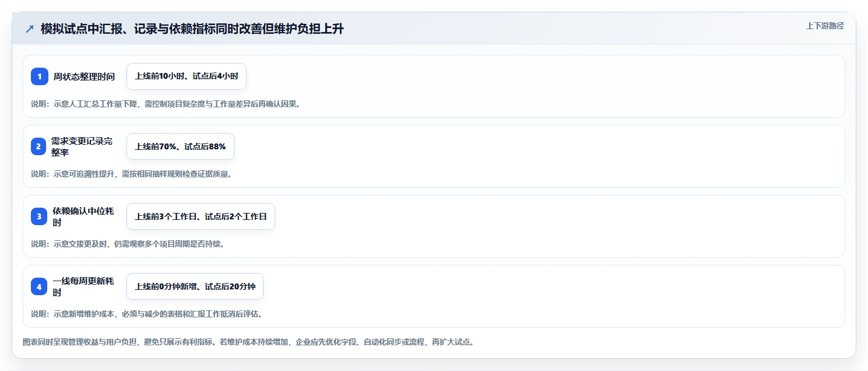Click the "一线每周更新耗时" metric label
The width and height of the screenshot is (868, 371).
click(84, 286)
